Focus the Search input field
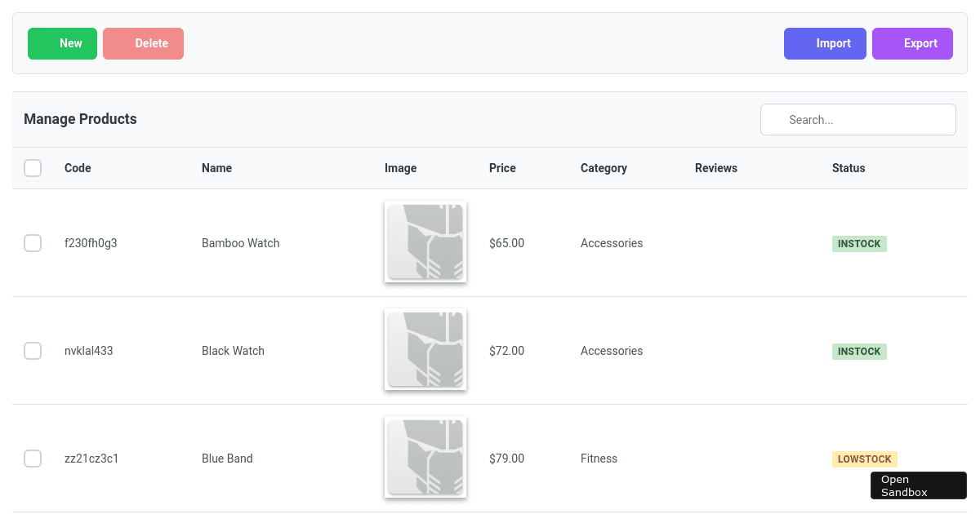980x514 pixels. [x=857, y=120]
